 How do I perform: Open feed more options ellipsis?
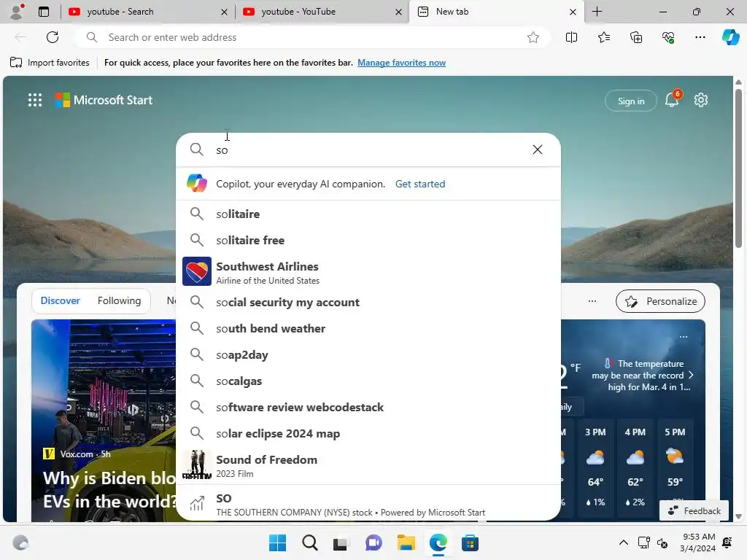point(592,301)
